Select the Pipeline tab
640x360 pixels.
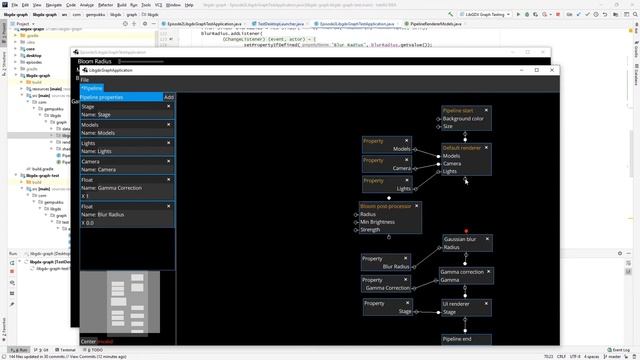pos(92,88)
